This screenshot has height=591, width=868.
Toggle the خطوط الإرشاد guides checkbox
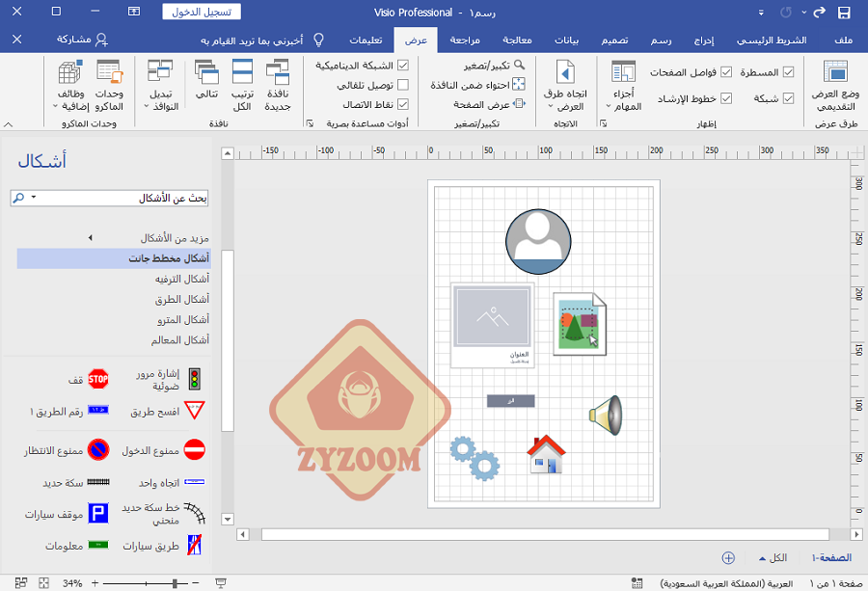726,98
